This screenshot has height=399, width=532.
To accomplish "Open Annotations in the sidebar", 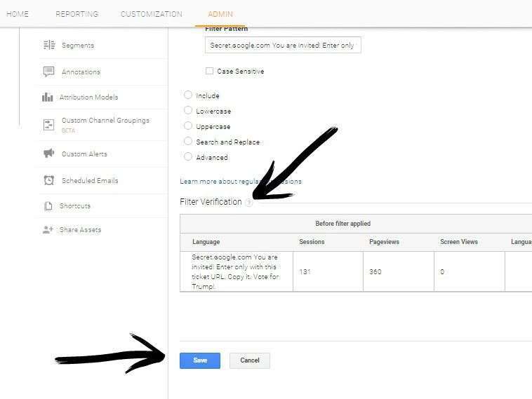I will point(81,72).
